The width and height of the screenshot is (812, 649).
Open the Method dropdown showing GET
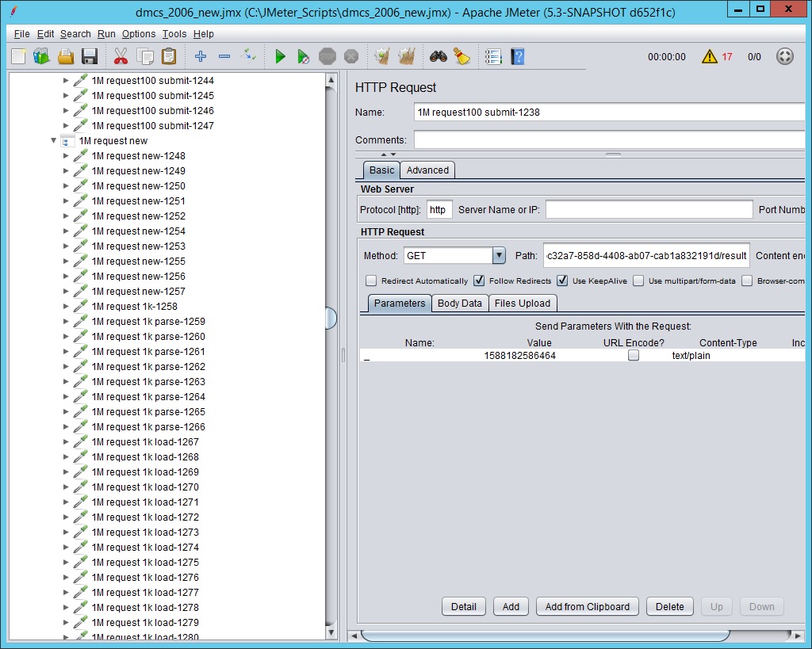pos(497,255)
